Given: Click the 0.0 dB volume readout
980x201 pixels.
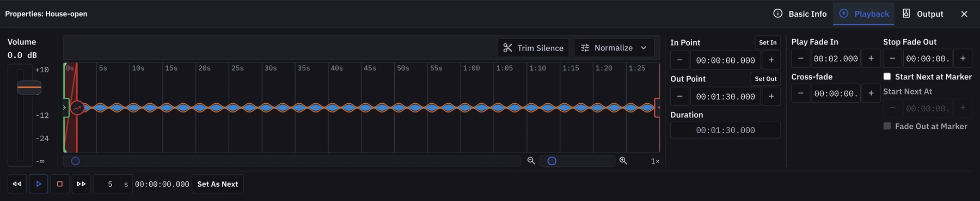Looking at the screenshot, I should pos(22,55).
